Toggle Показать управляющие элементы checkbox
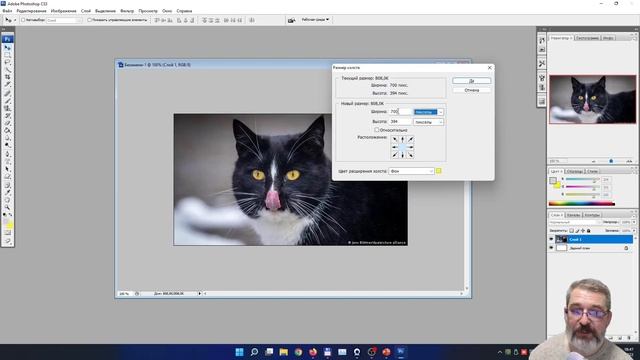The image size is (640, 360). (89, 20)
